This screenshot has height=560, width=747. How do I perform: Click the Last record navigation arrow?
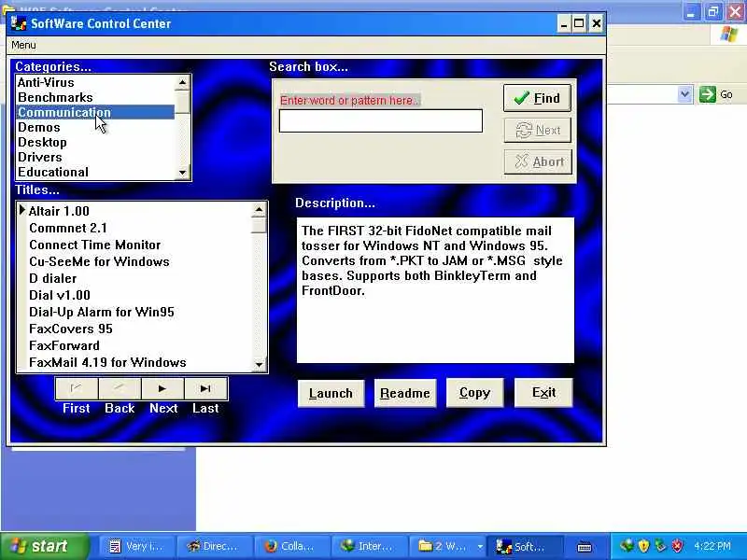(x=205, y=388)
